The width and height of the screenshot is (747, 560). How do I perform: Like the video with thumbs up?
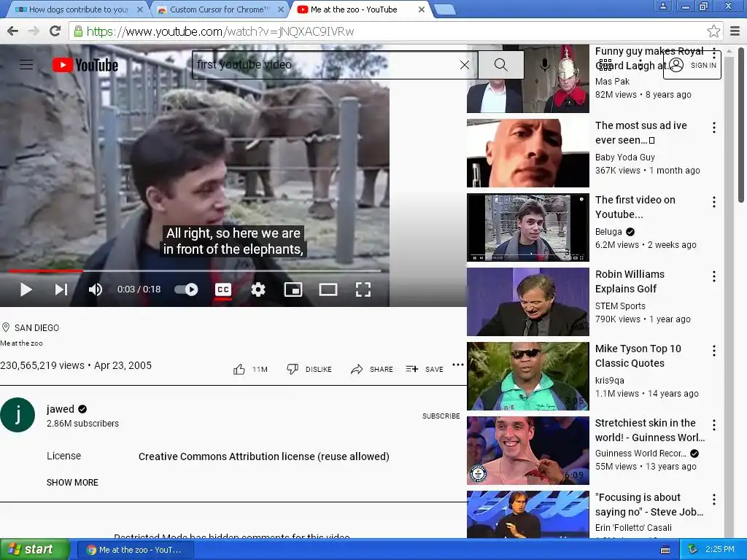click(x=239, y=369)
